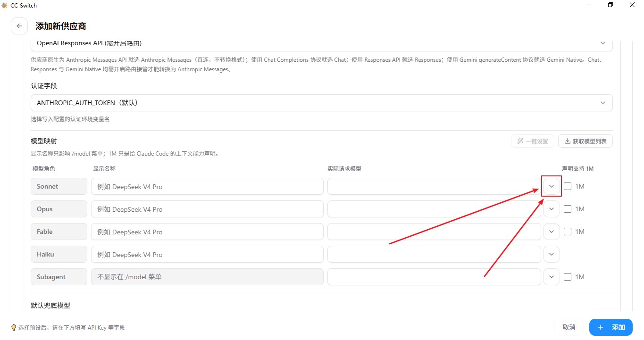Viewport: 644px width, 340px height.
Task: Focus the Subagent actual request model field
Action: [434, 277]
